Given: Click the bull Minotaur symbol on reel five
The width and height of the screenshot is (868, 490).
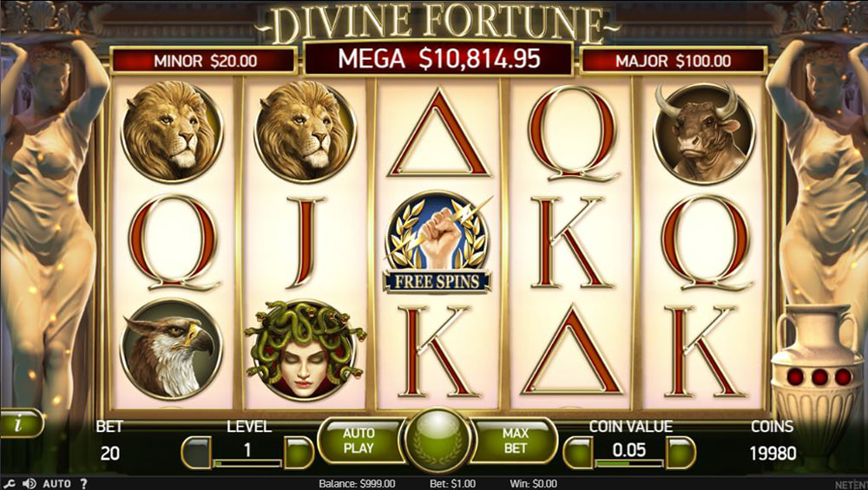Looking at the screenshot, I should (704, 134).
